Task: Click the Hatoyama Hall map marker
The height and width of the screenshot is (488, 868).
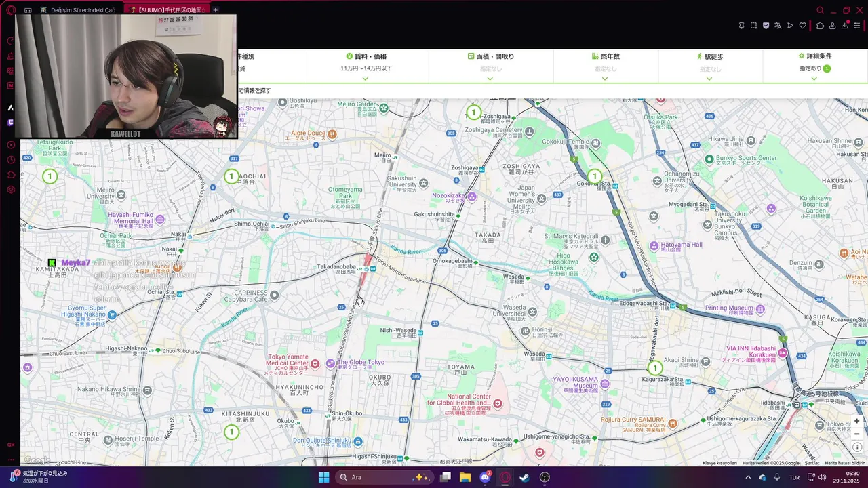Action: (654, 245)
